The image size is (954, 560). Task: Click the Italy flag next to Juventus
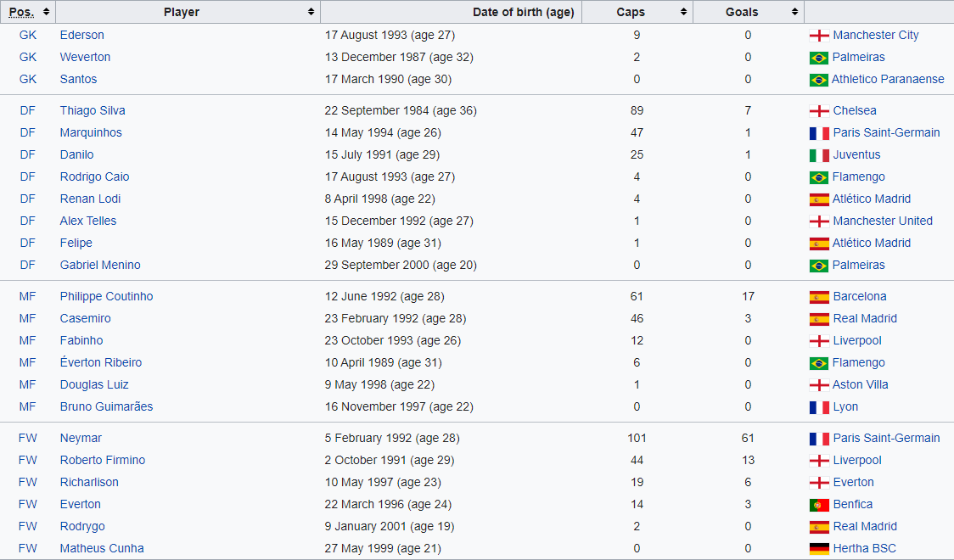(x=818, y=155)
